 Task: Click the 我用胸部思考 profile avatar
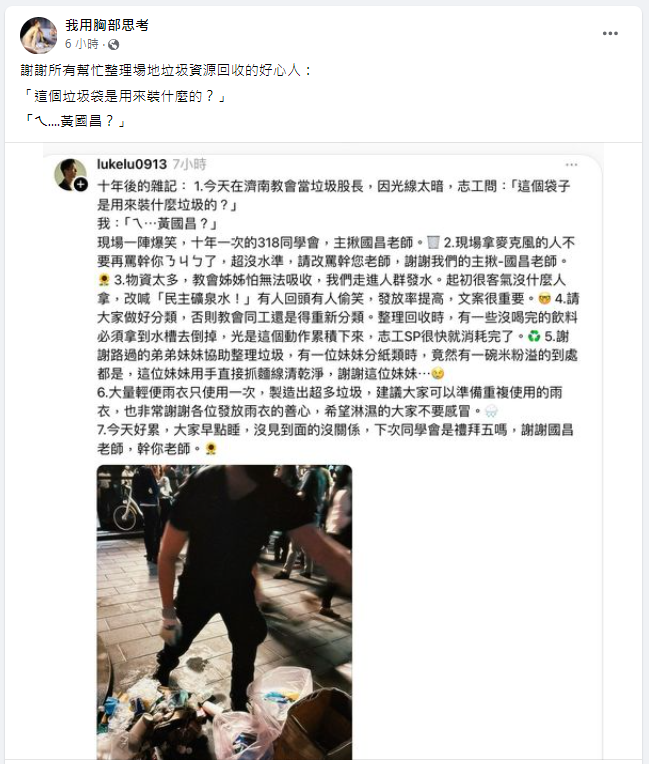38,35
